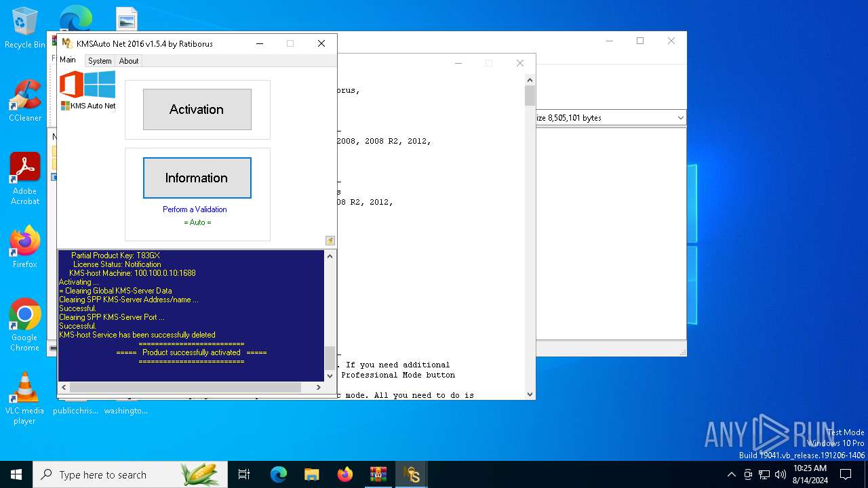
Task: Click the readme window scrollbar down arrow
Action: [x=530, y=394]
